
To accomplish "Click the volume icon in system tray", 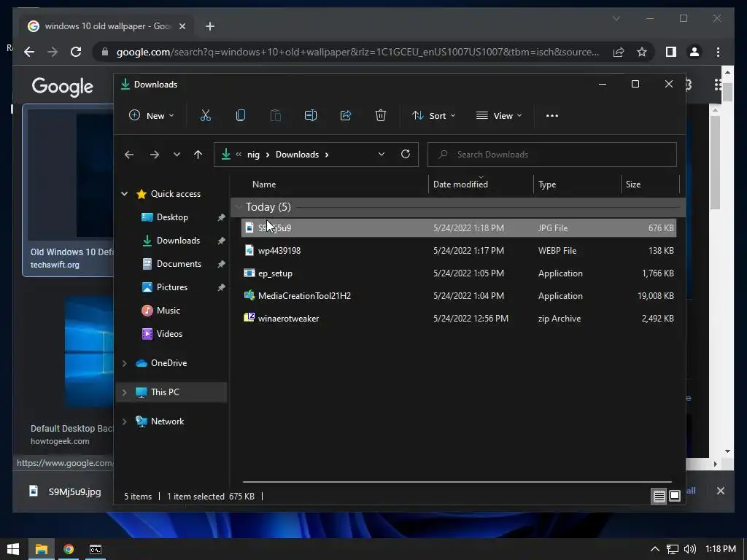I will tap(689, 549).
